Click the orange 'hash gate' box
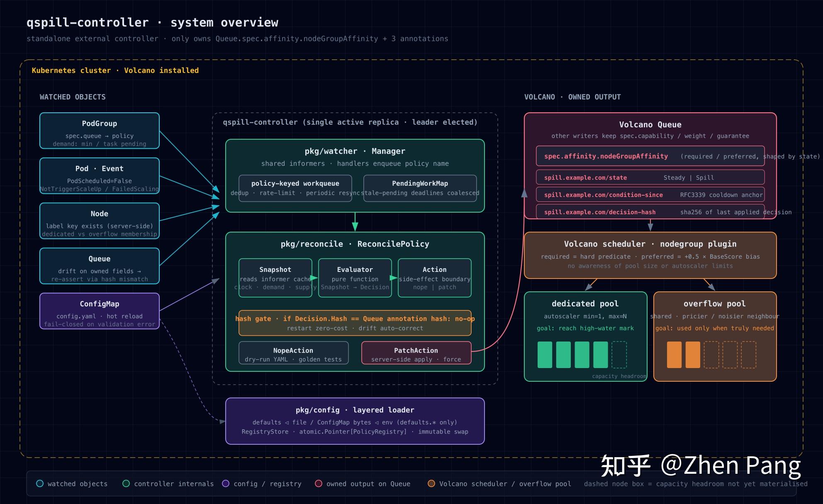823x504 pixels. [355, 323]
